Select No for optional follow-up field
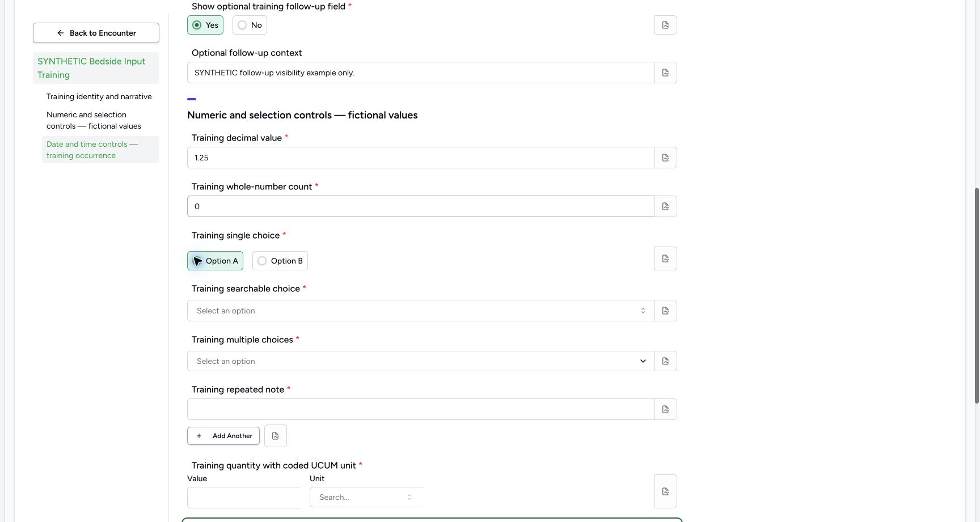Viewport: 980px width, 522px height. tap(250, 25)
